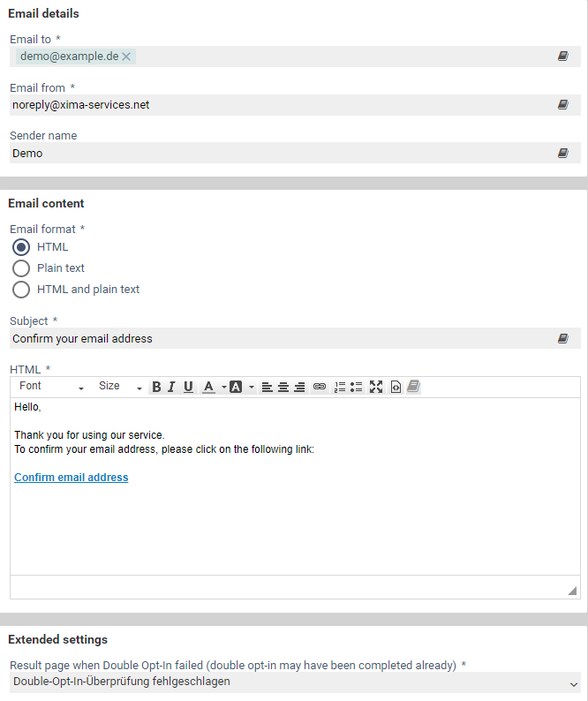
Task: Click the Subject input field
Action: (281, 339)
